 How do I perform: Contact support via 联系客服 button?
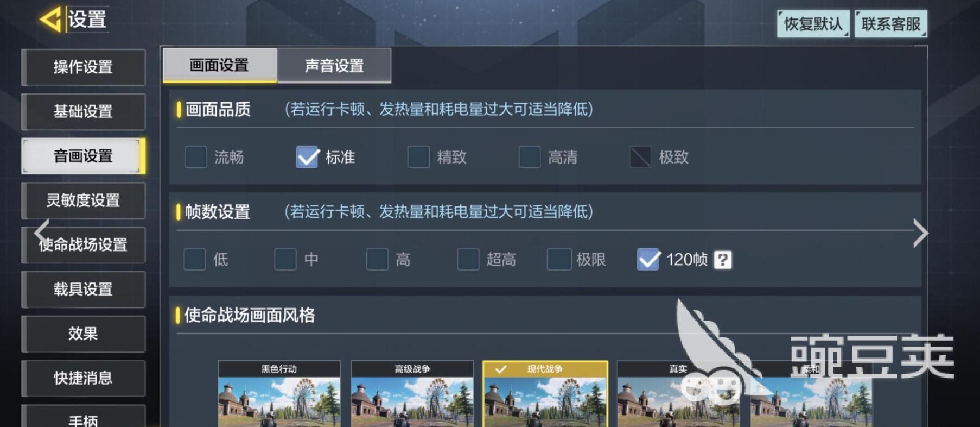[891, 24]
